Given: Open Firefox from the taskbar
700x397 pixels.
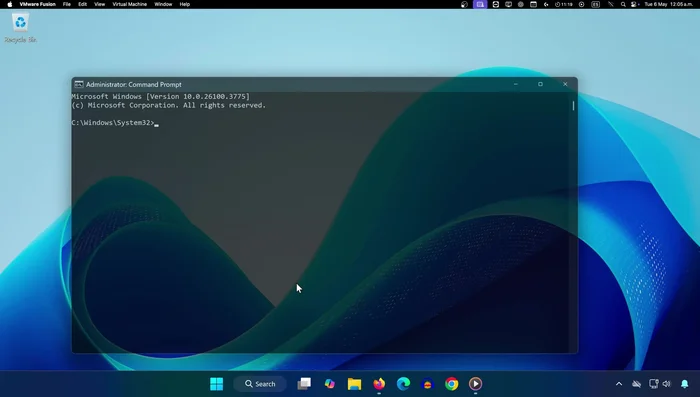Looking at the screenshot, I should [x=379, y=384].
